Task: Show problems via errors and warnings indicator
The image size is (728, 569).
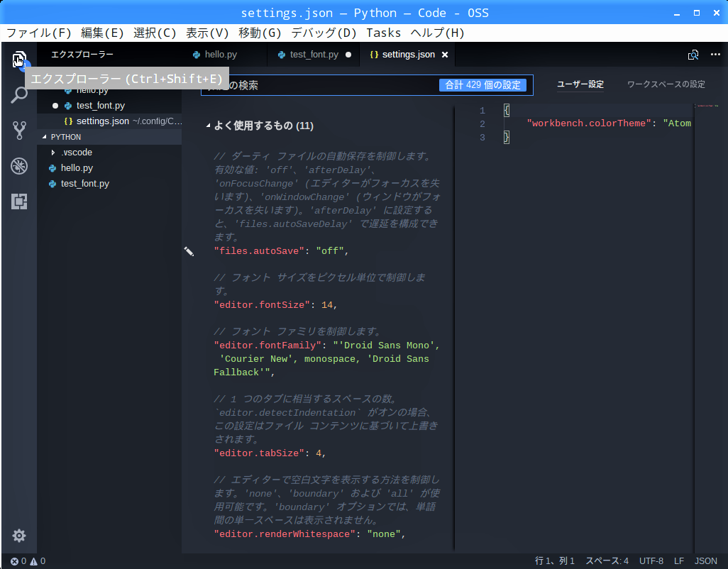Action: [x=28, y=561]
